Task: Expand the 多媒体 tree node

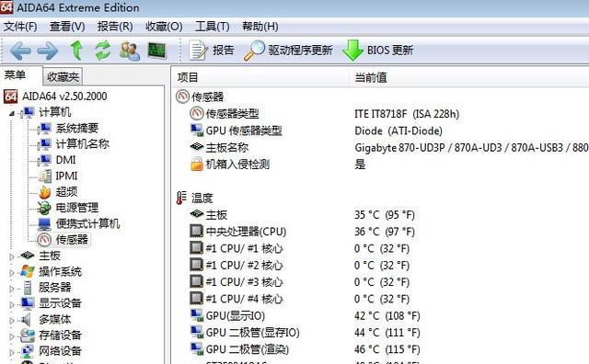Action: pyautogui.click(x=12, y=321)
